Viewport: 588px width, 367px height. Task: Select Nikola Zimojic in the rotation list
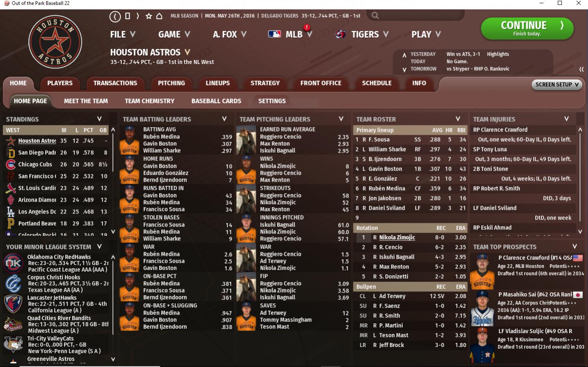click(x=397, y=237)
